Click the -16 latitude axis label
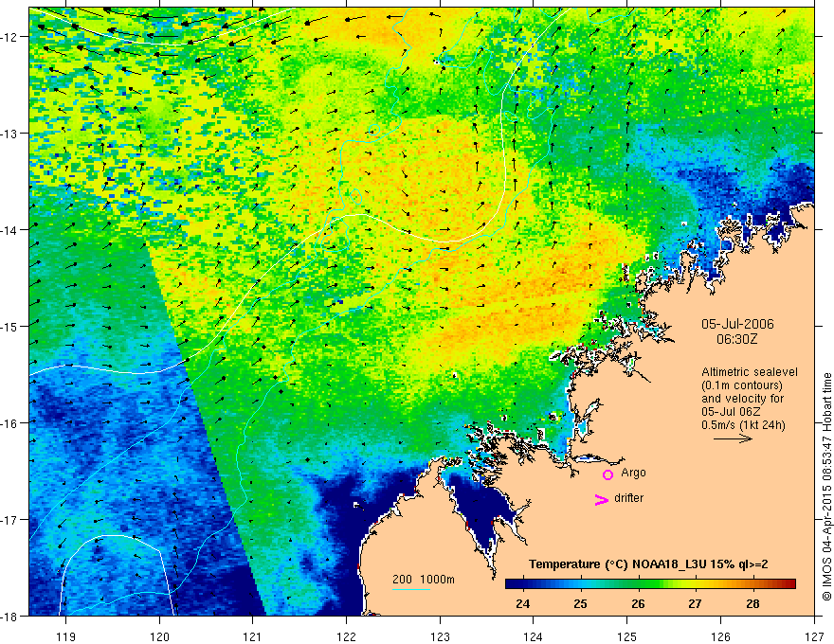The height and width of the screenshot is (644, 834). pos(9,423)
